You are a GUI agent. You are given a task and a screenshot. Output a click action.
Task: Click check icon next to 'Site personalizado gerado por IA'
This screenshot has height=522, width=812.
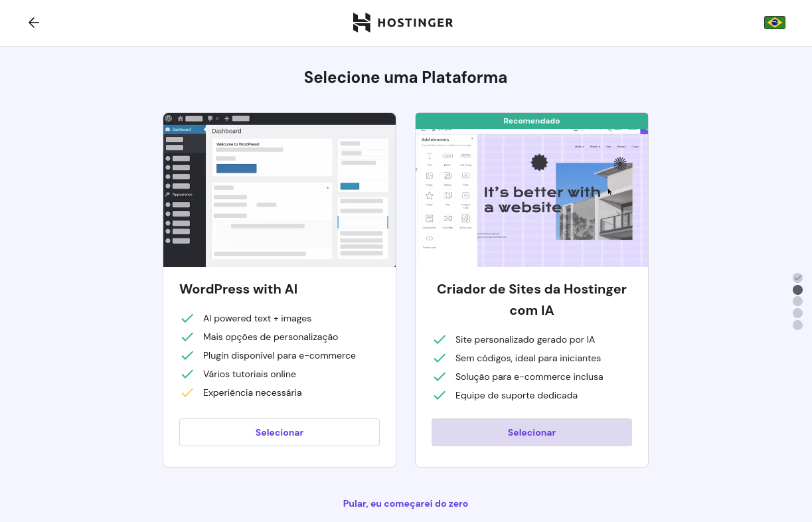(x=440, y=339)
